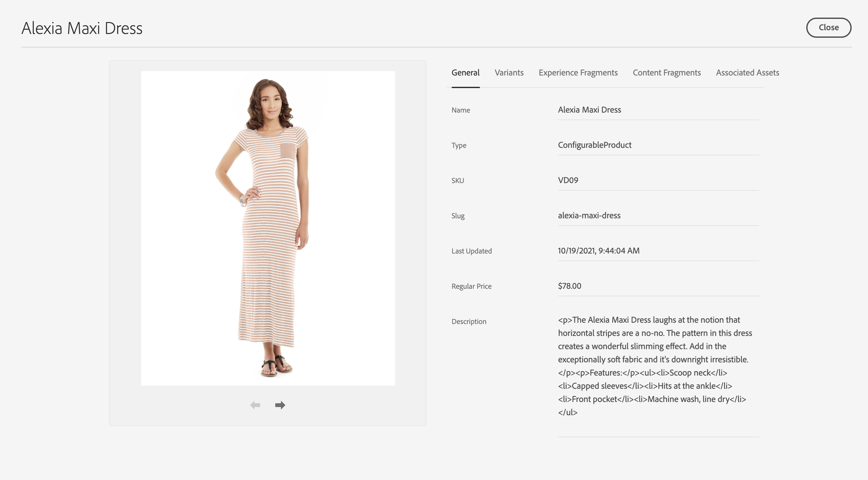
Task: Open the Experience Fragments tab
Action: [578, 72]
